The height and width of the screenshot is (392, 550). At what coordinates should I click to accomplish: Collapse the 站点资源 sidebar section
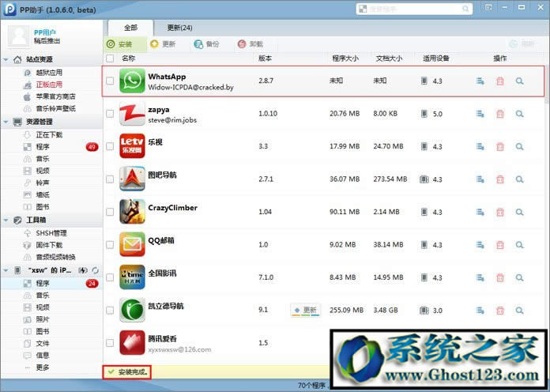point(7,60)
